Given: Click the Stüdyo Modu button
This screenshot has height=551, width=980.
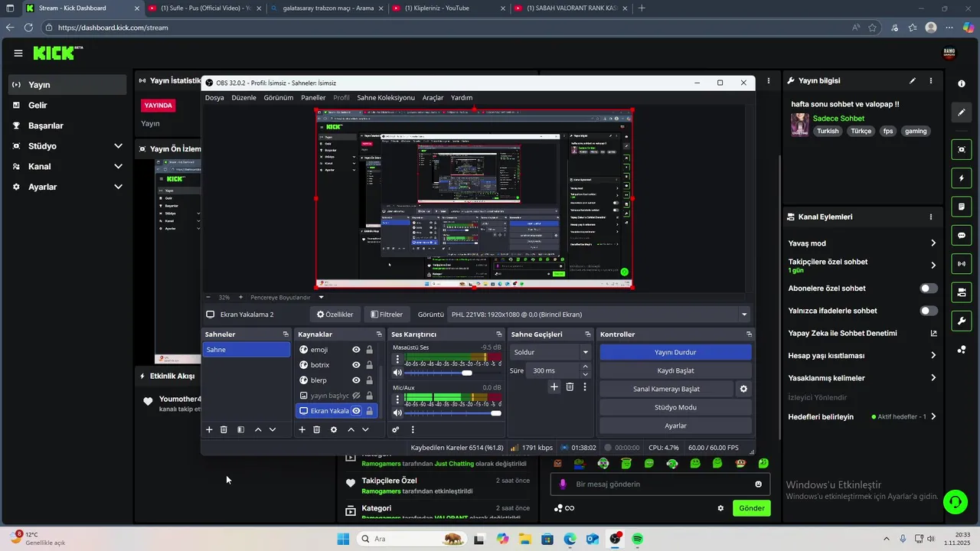Looking at the screenshot, I should pos(675,407).
